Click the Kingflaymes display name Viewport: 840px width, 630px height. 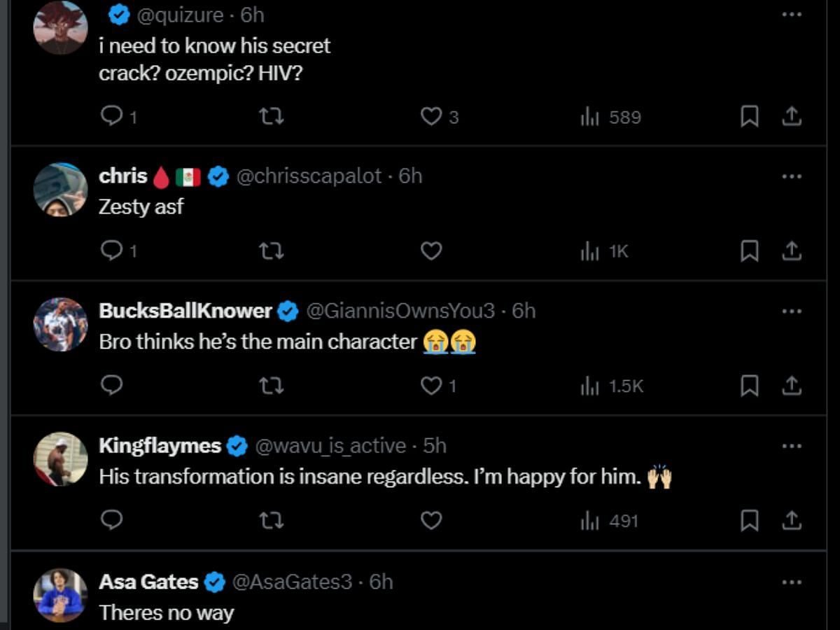coord(160,446)
